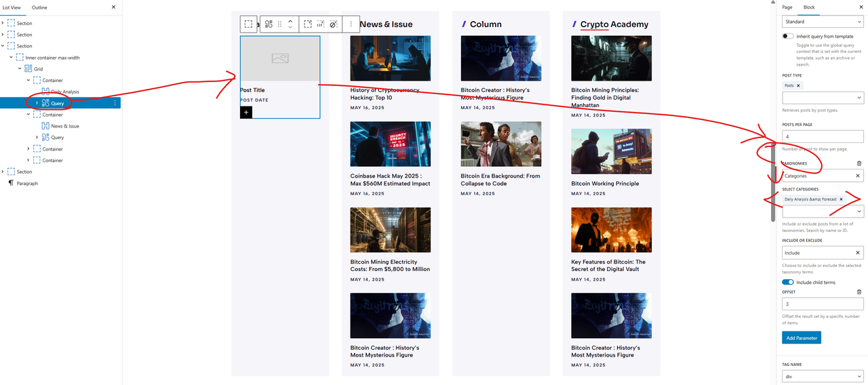Click the Column heading text

[x=486, y=24]
